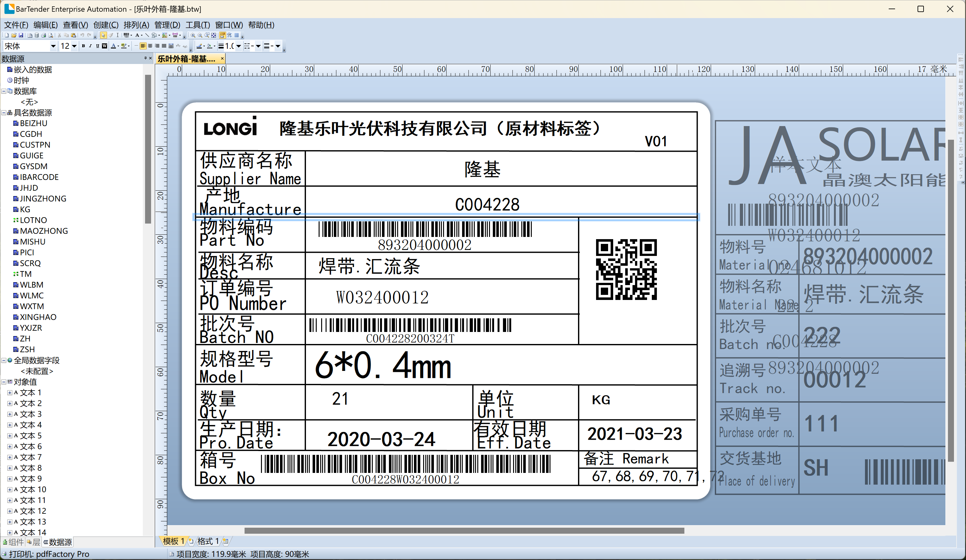The image size is (966, 560).
Task: Close the 乐叶外箱-隆基 document tab
Action: 222,59
